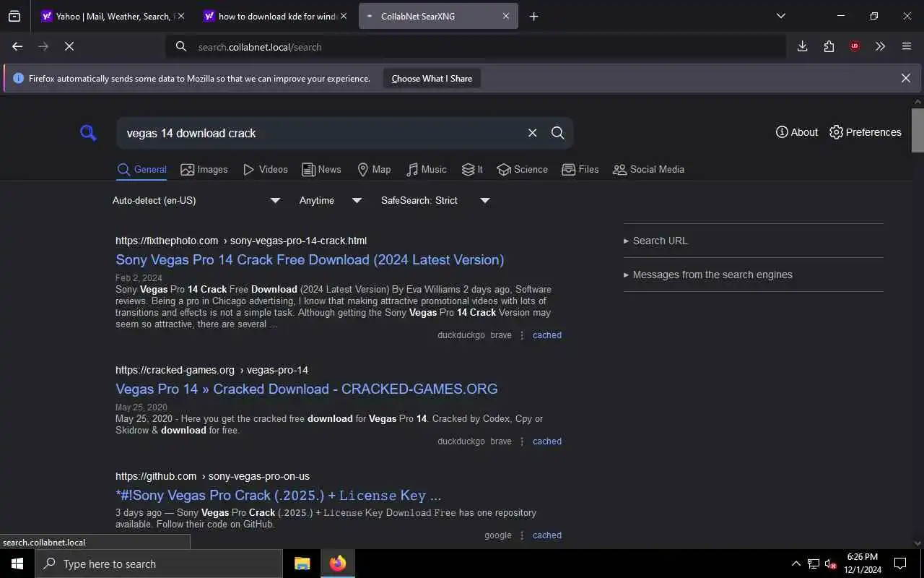The height and width of the screenshot is (578, 924).
Task: Click the Firefox View icon in tab bar
Action: (x=14, y=16)
